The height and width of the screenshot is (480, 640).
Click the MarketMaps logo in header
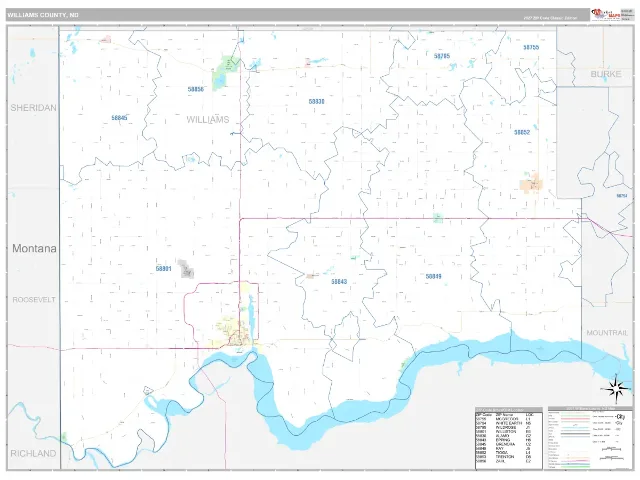[x=605, y=14]
